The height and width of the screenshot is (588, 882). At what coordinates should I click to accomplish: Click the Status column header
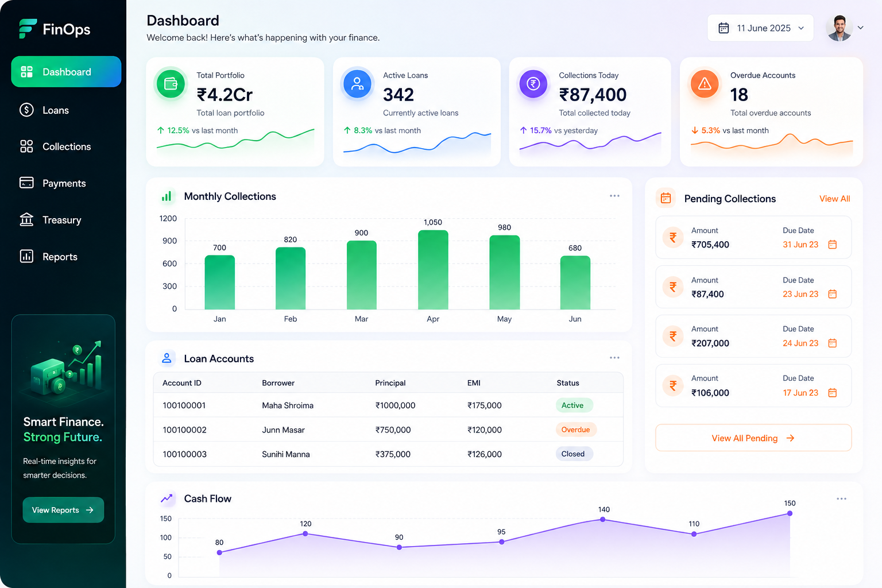[x=568, y=383]
